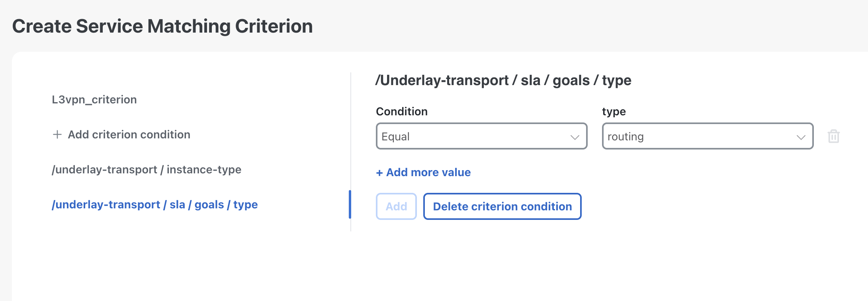The image size is (868, 301).
Task: Open the Condition dropdown showing Equal
Action: 481,136
